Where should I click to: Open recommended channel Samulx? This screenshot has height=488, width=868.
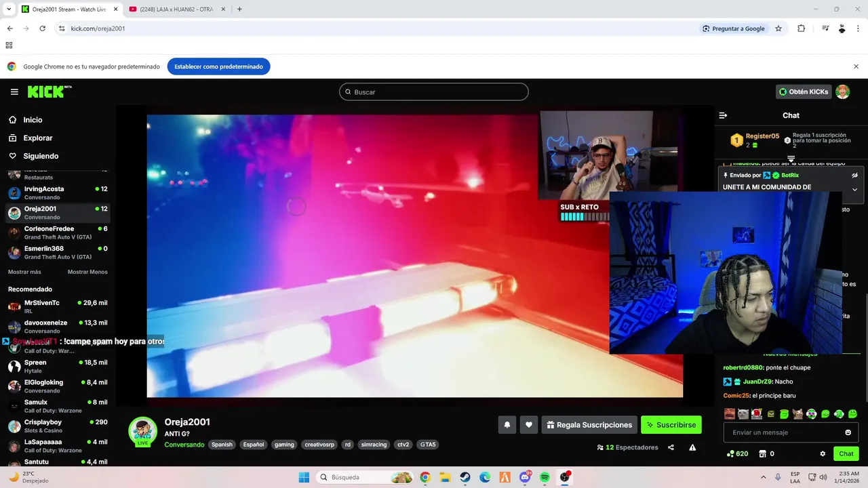click(58, 406)
